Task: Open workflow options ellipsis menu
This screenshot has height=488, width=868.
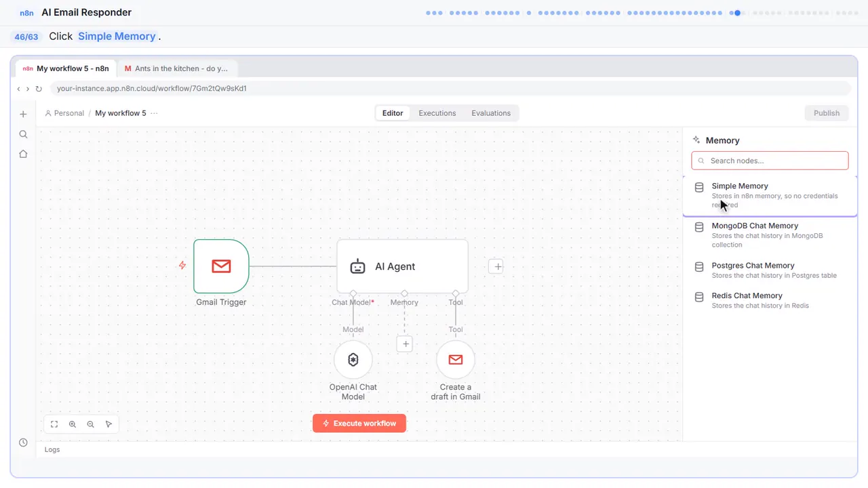Action: [x=154, y=113]
